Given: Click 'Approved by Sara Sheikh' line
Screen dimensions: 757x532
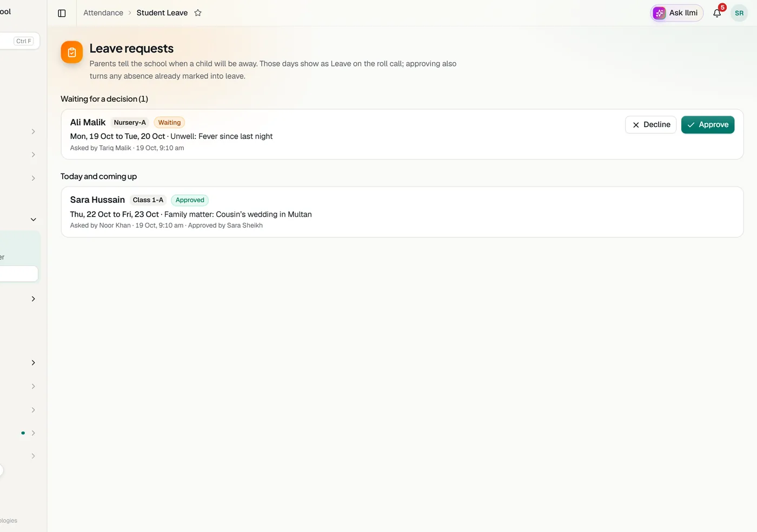Looking at the screenshot, I should pos(225,225).
